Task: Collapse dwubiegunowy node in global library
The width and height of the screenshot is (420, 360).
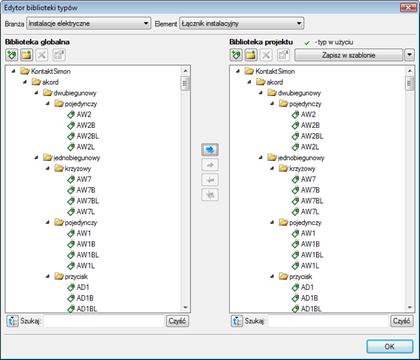Action: [x=36, y=93]
